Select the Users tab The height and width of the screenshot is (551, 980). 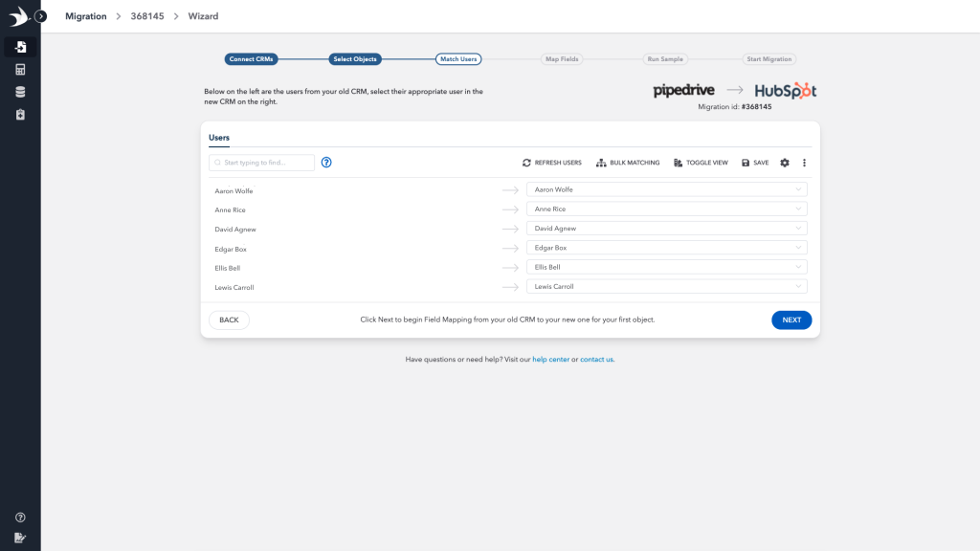coord(219,138)
